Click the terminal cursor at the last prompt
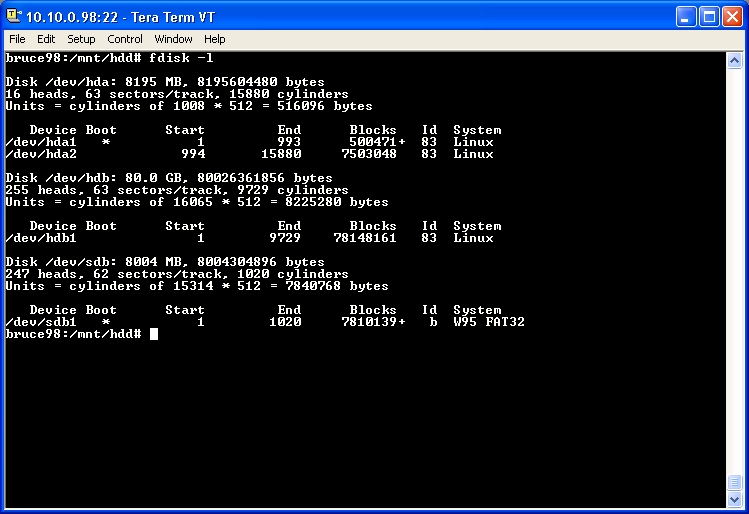 click(154, 334)
